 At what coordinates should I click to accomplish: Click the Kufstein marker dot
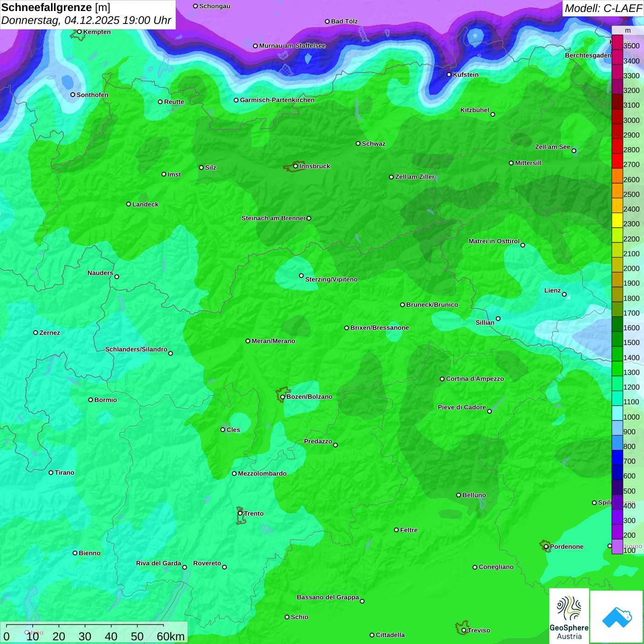click(449, 75)
